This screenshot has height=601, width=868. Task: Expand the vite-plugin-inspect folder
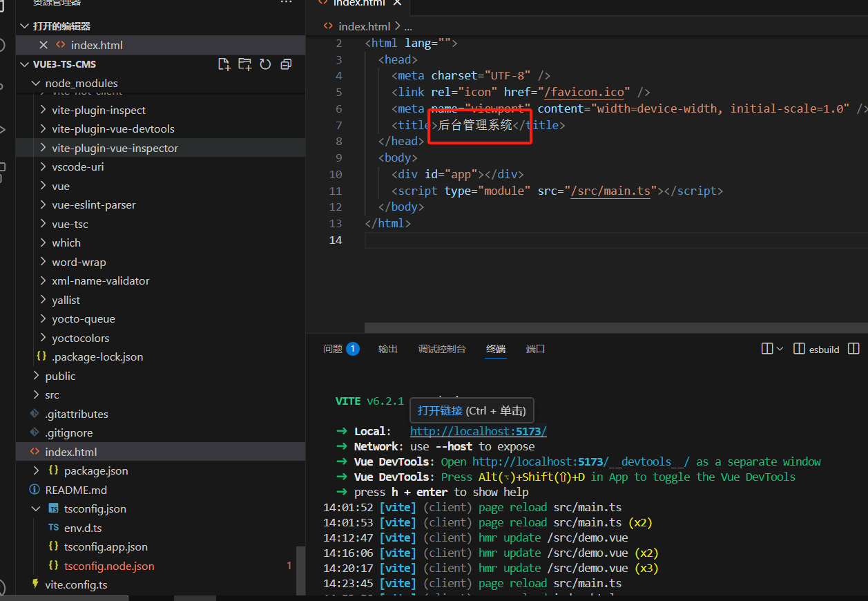point(43,110)
